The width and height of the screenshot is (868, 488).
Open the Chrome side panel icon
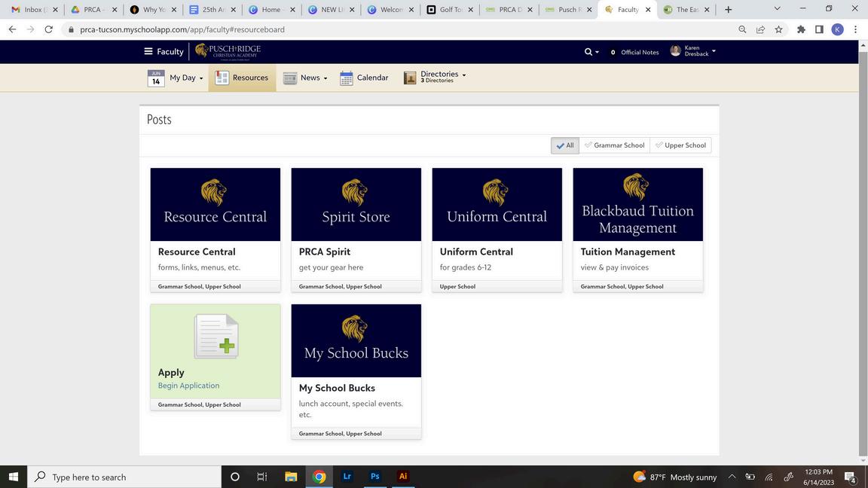pyautogui.click(x=819, y=29)
